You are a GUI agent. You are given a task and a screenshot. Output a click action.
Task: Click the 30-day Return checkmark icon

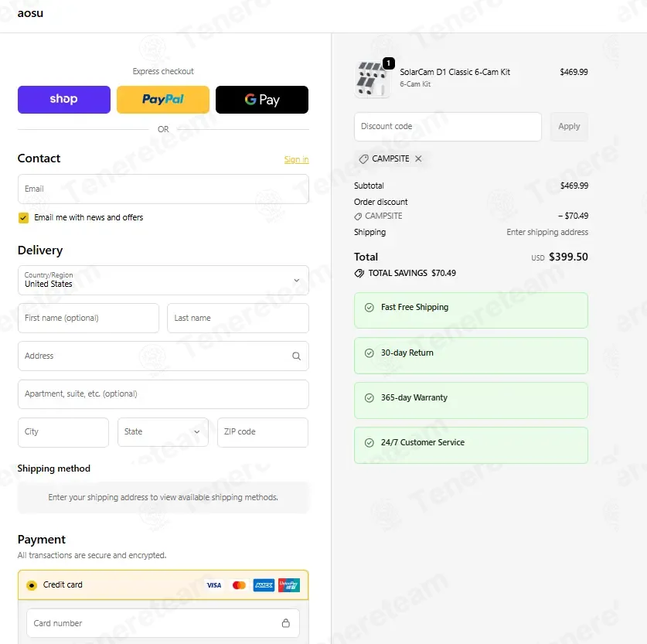coord(369,353)
